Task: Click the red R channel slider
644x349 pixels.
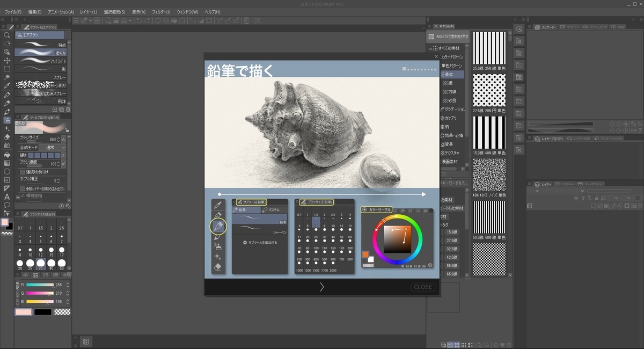Action: [x=40, y=285]
